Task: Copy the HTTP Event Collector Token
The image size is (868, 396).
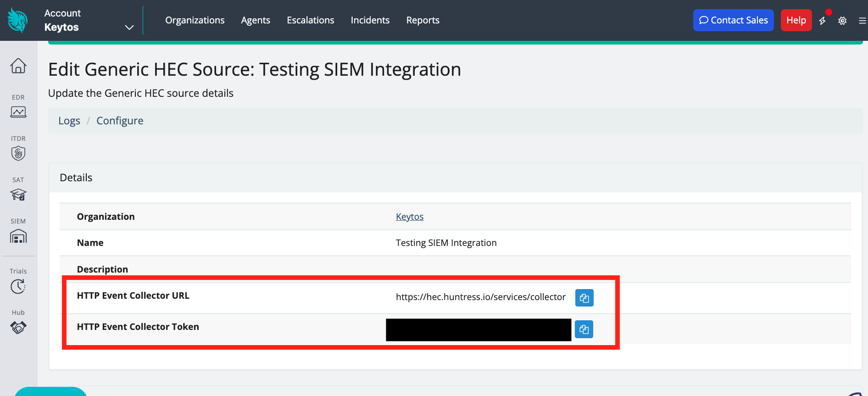Action: [x=584, y=329]
